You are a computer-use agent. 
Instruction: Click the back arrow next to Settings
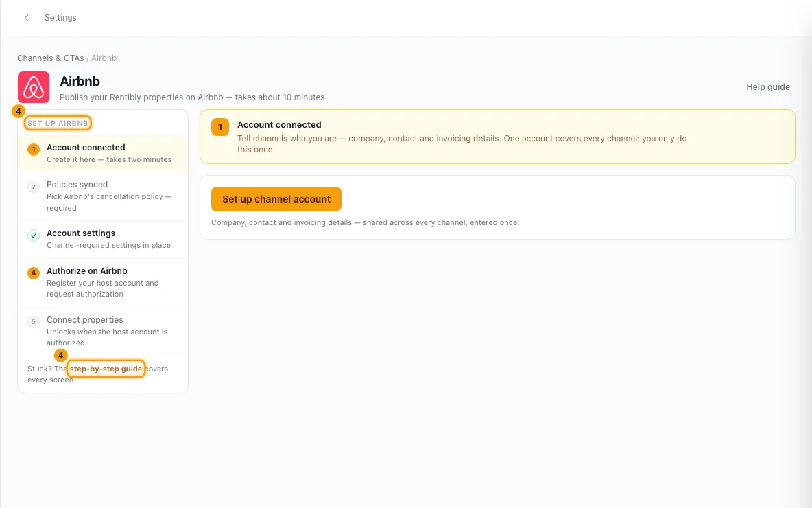coord(27,18)
